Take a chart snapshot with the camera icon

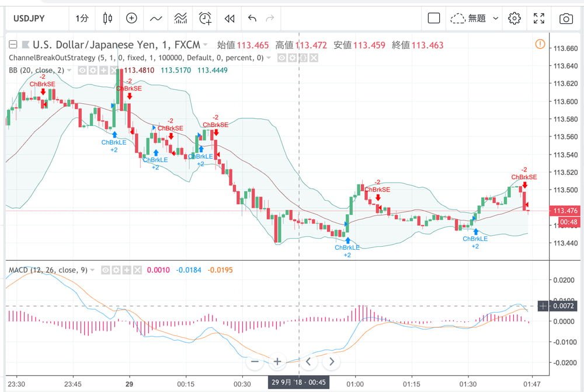pyautogui.click(x=565, y=19)
